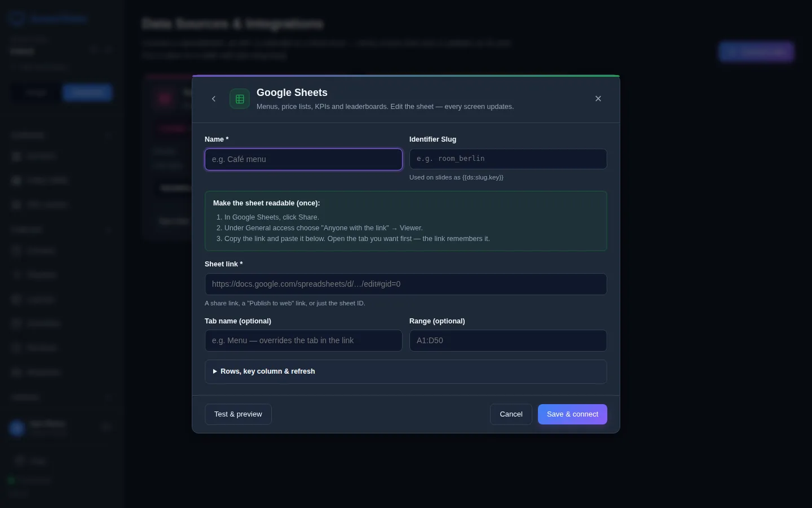The height and width of the screenshot is (508, 812).
Task: Click the blurred blue button behind the dialog header
Action: pos(756,51)
